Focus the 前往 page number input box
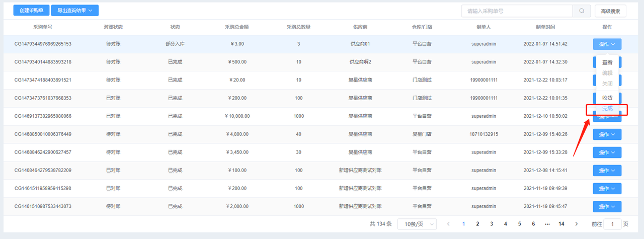This screenshot has width=644, height=239. [x=612, y=224]
